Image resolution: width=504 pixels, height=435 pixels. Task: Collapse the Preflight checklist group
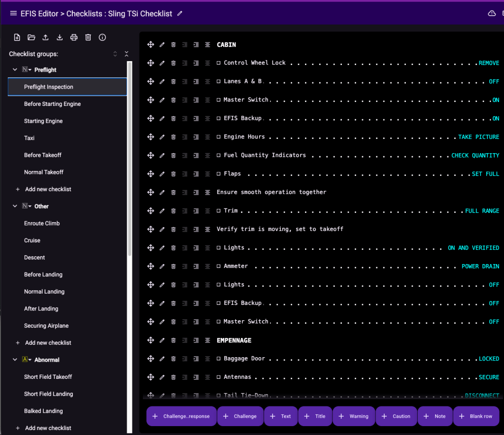tap(15, 70)
